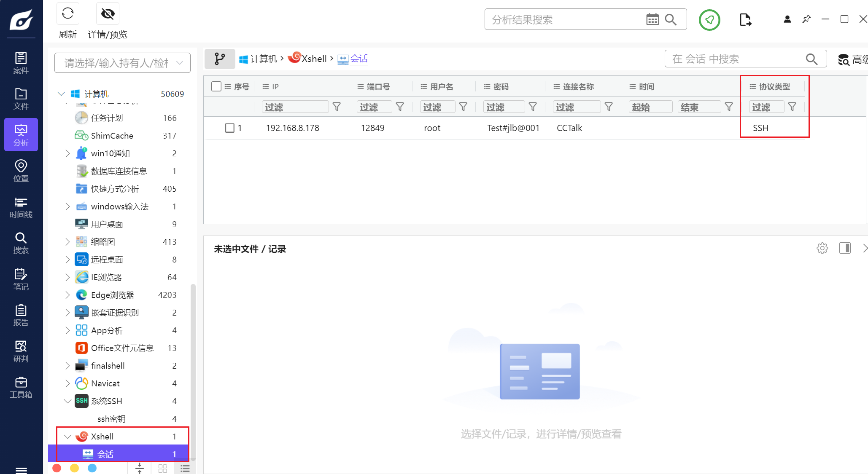The width and height of the screenshot is (868, 474).
Task: Open the 工具箱 toolbox sidebar icon
Action: coord(21,388)
